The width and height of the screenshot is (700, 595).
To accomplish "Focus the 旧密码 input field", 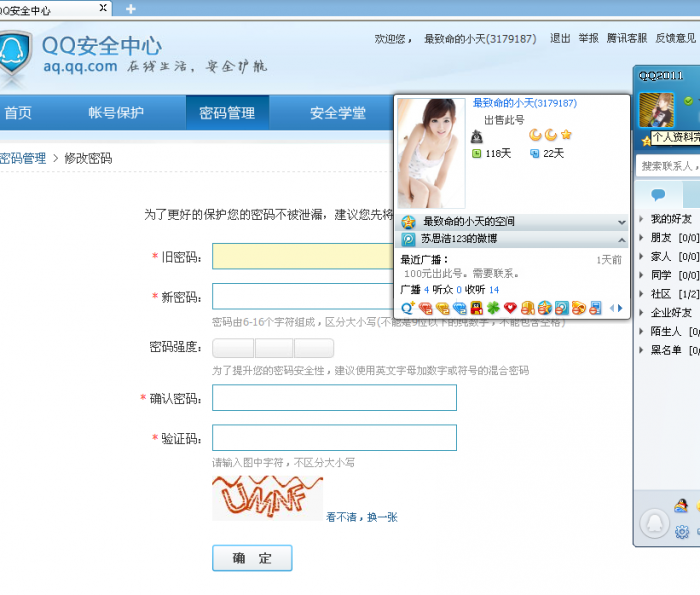I will point(303,256).
